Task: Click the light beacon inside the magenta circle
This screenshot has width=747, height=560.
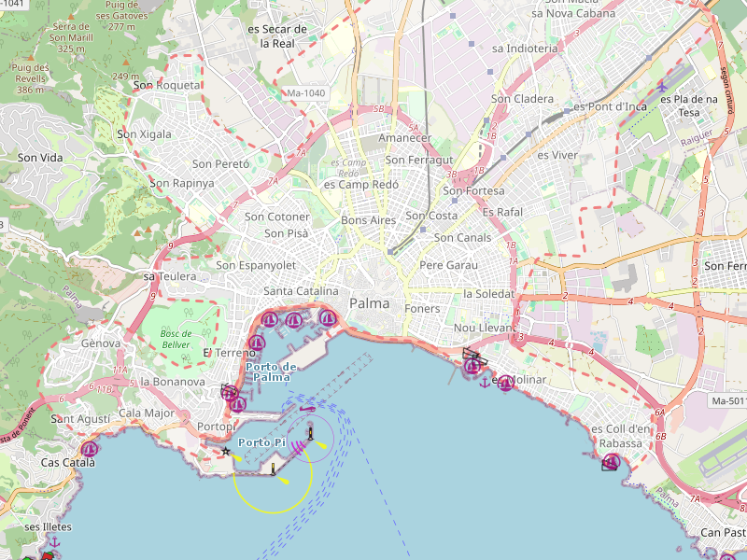Action: coord(310,434)
